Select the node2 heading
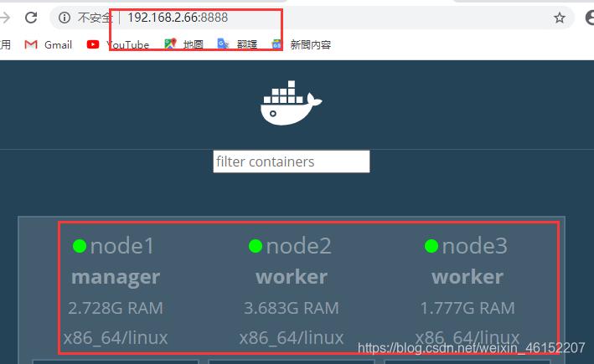 [x=298, y=246]
